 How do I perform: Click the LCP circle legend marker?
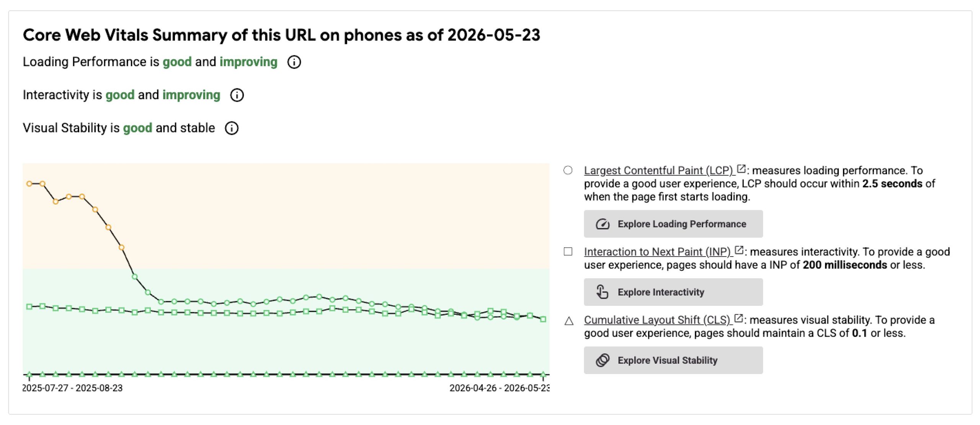[x=568, y=170]
